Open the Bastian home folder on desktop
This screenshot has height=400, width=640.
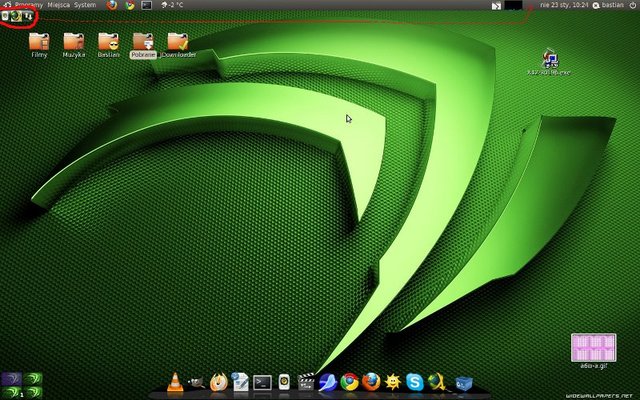[109, 45]
